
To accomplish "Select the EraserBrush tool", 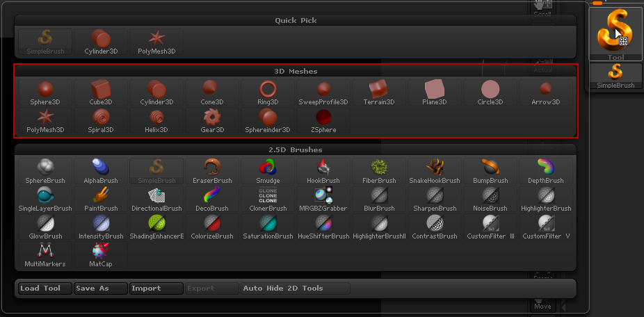I will 212,171.
